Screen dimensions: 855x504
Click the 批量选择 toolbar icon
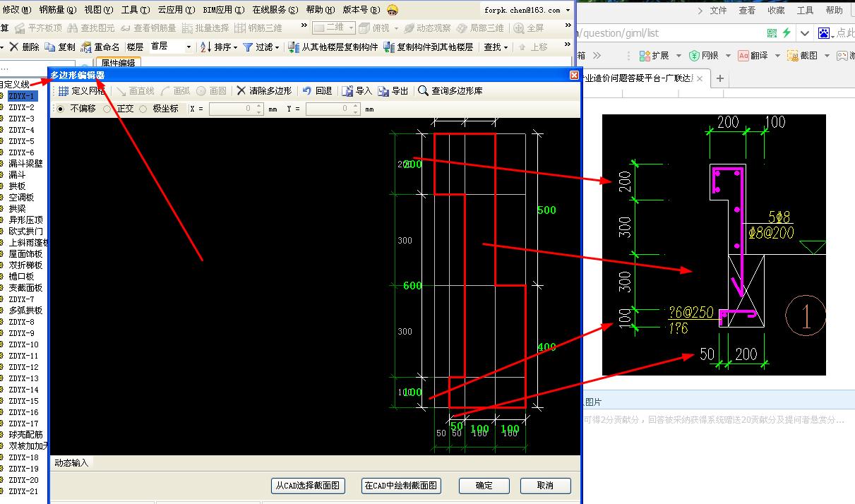(x=187, y=28)
